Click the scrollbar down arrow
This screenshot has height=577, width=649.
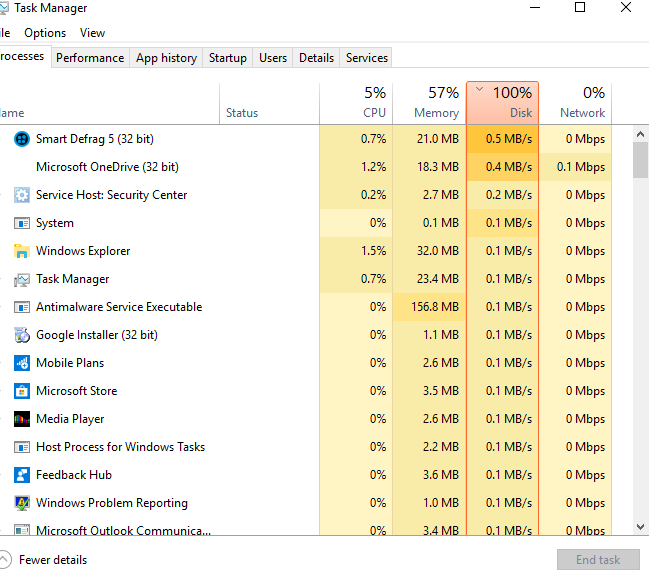coord(640,527)
